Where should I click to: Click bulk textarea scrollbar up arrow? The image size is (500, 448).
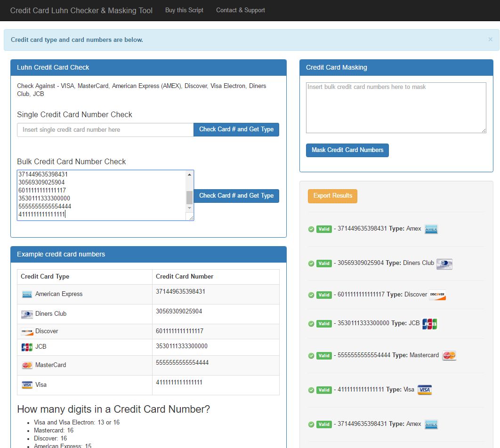click(x=190, y=175)
